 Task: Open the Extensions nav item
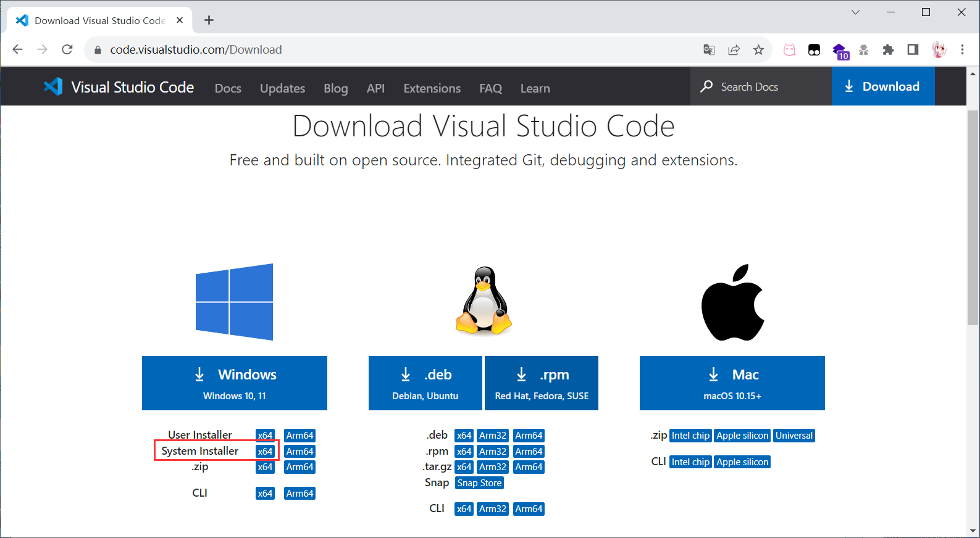click(432, 88)
